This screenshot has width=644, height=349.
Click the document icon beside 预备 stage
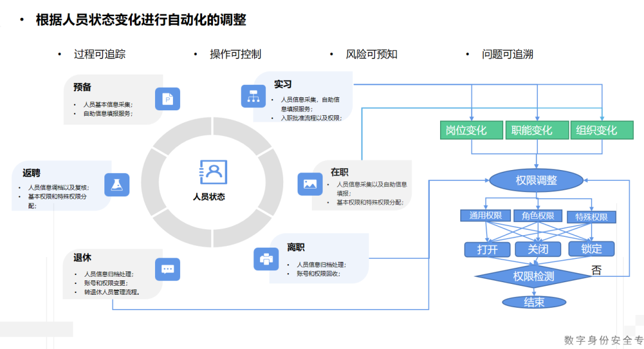168,99
